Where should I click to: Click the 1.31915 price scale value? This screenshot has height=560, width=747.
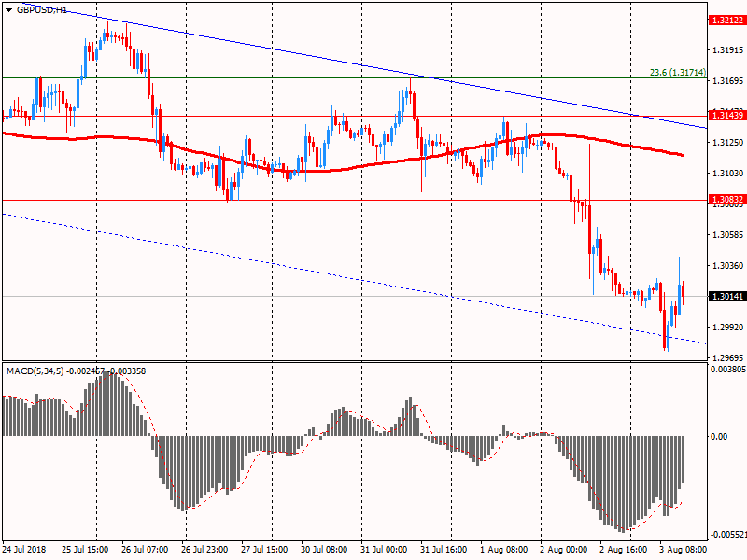coord(727,50)
